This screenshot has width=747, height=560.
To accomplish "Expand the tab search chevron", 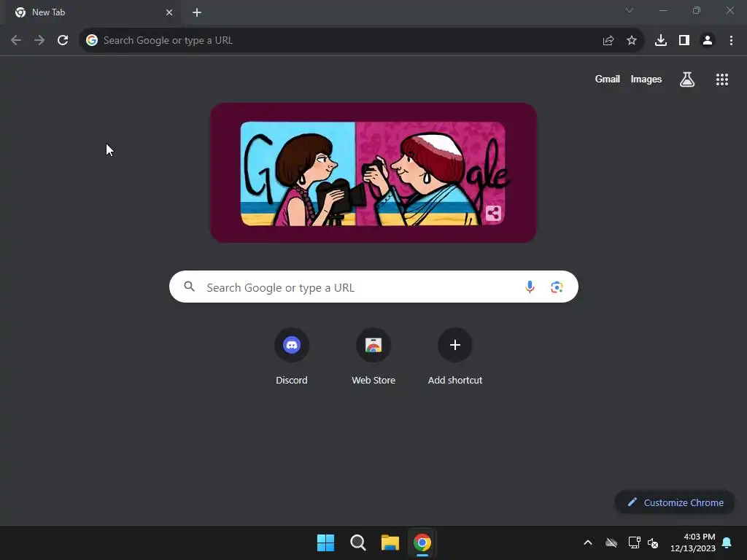I will pos(630,10).
